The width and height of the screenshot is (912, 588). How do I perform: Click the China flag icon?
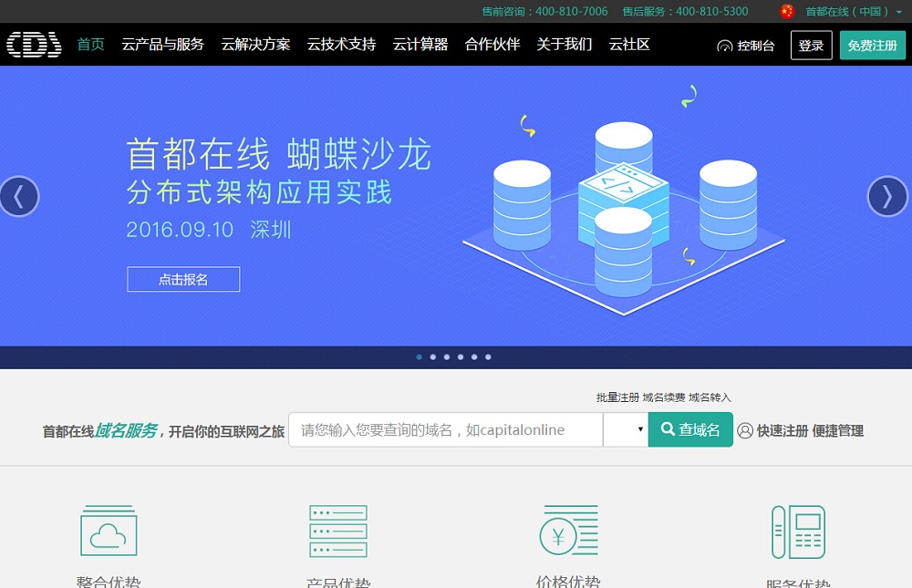click(787, 11)
